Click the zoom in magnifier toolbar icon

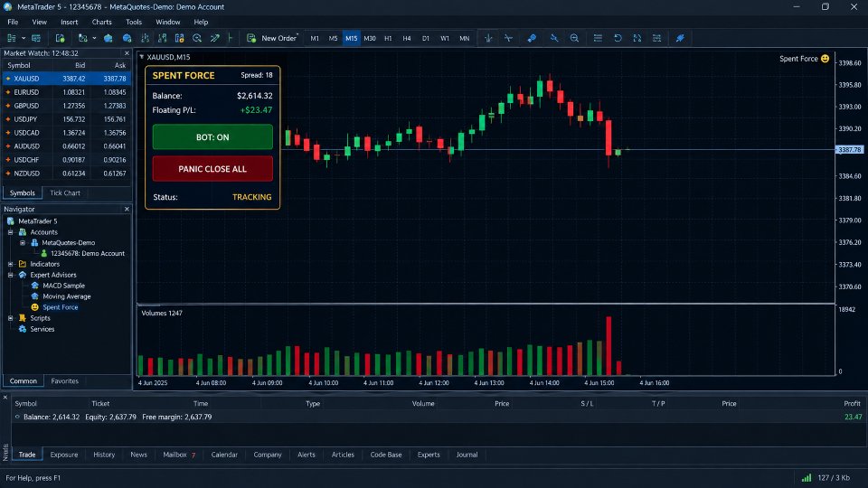(197, 38)
